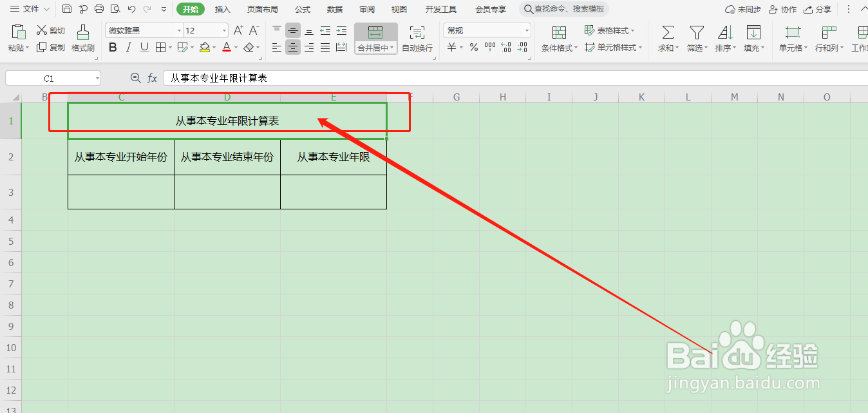Toggle Bold formatting
The image size is (868, 413).
click(x=112, y=47)
